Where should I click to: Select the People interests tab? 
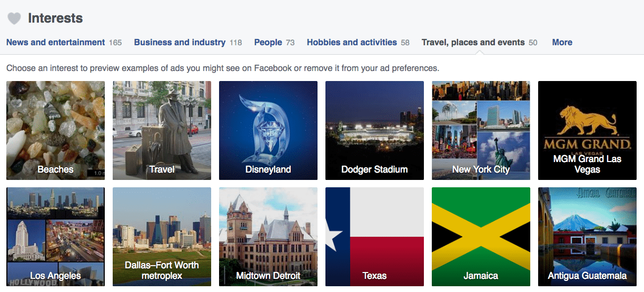pos(274,43)
